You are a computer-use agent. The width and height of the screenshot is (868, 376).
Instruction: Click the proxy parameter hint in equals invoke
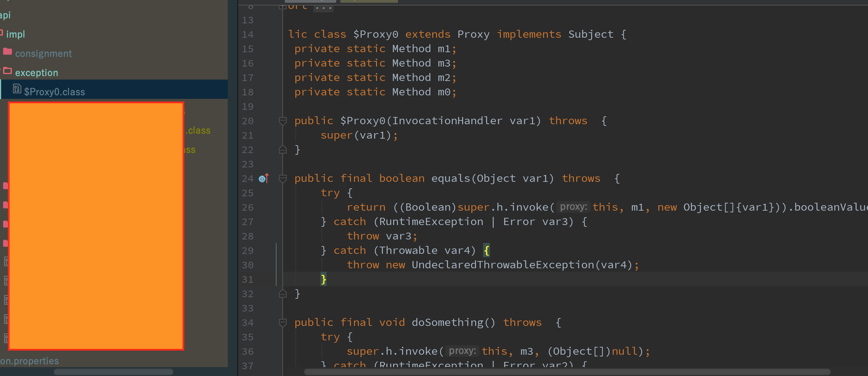click(573, 207)
